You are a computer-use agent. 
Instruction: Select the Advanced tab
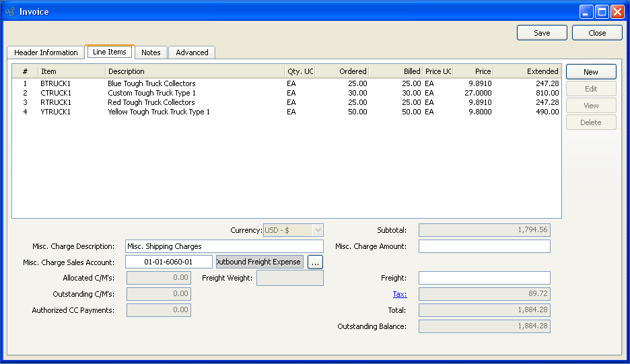point(192,52)
